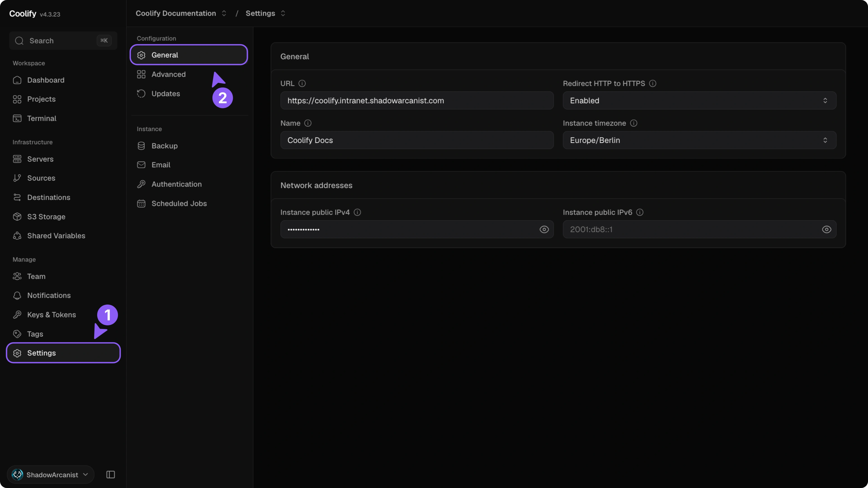Click the Name input field
Screen dimensions: 868x488
(x=417, y=140)
